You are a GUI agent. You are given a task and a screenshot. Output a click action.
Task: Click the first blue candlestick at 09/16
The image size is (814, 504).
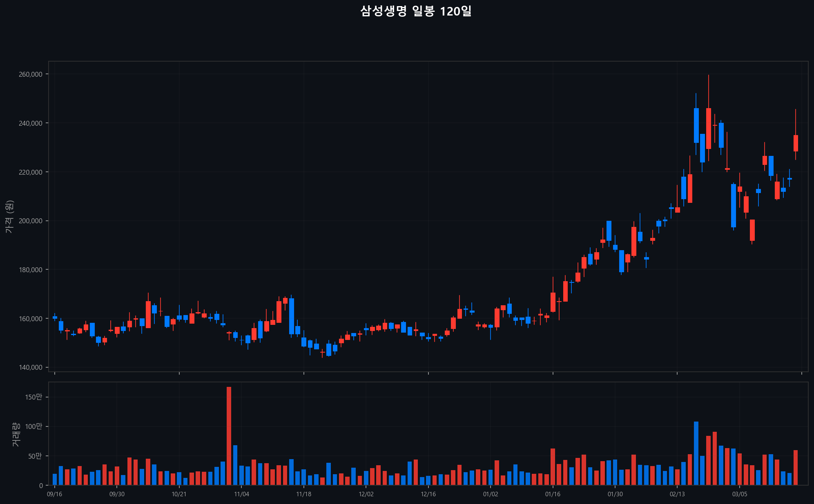tap(55, 317)
